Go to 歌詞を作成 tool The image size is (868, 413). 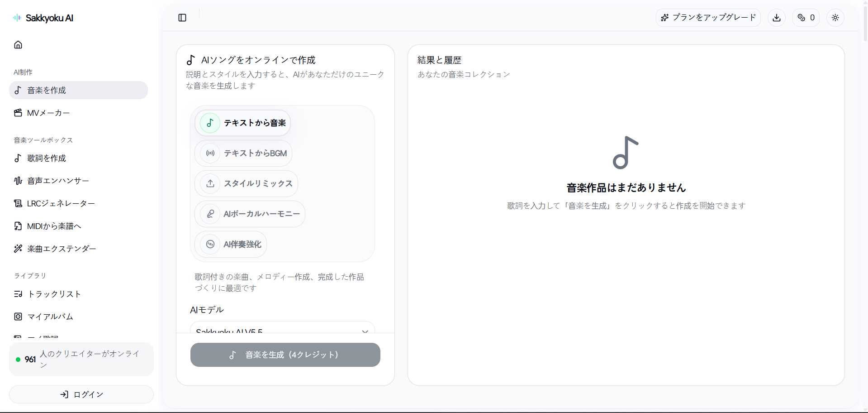click(78, 158)
